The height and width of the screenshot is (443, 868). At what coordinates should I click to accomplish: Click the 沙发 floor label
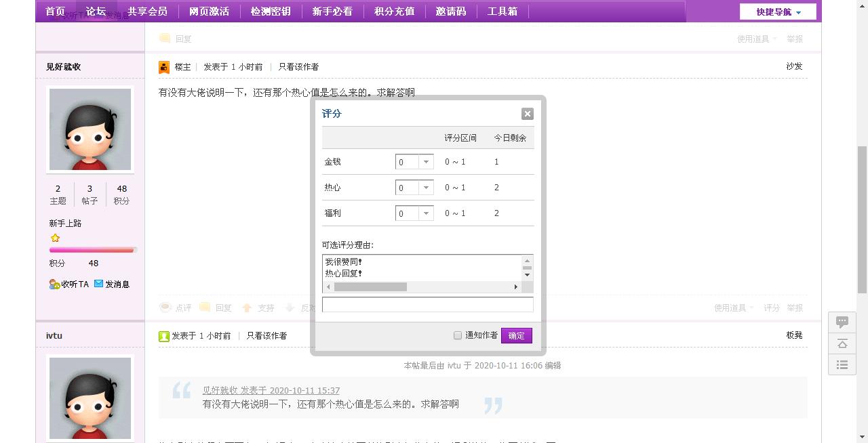coord(794,66)
